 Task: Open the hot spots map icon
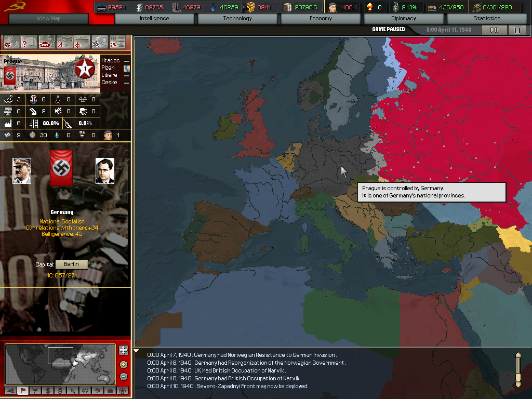pos(11,43)
